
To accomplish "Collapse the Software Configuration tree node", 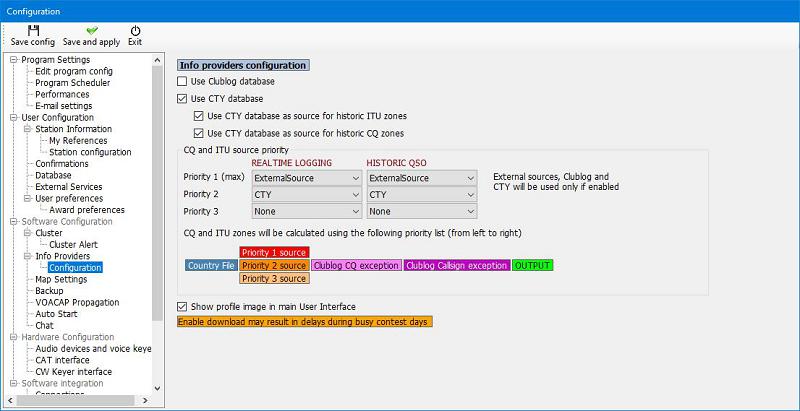I will tap(14, 221).
